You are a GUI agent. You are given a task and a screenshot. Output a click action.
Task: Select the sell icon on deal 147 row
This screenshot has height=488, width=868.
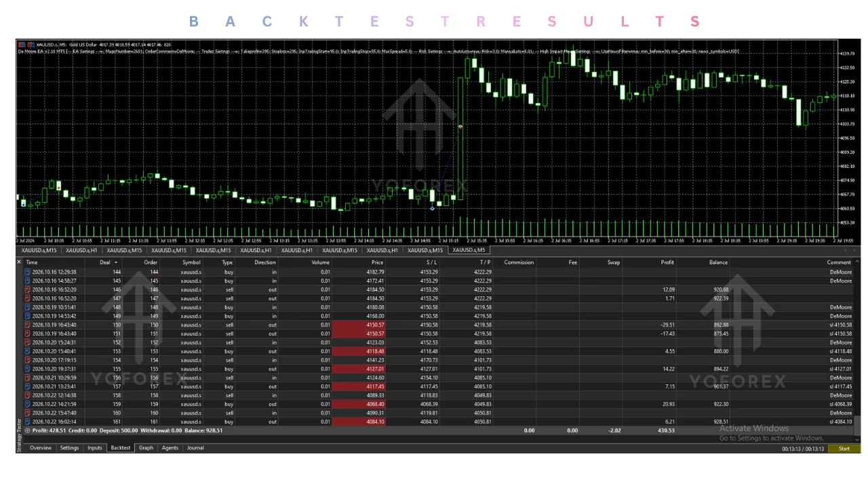27,298
